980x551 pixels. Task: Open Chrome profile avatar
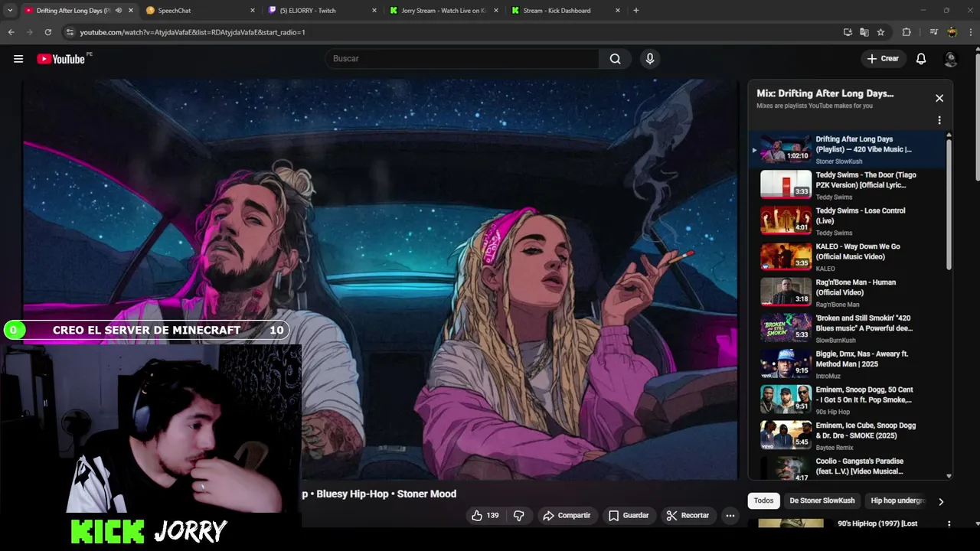point(952,32)
